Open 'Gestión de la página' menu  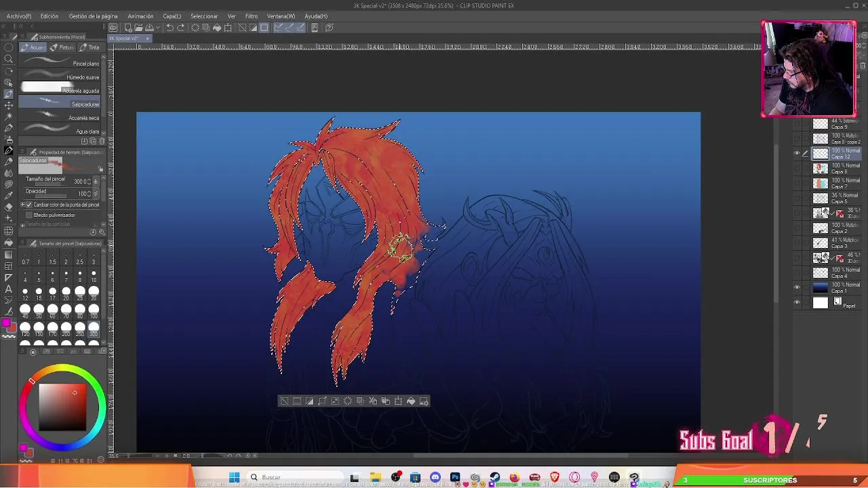(x=93, y=16)
